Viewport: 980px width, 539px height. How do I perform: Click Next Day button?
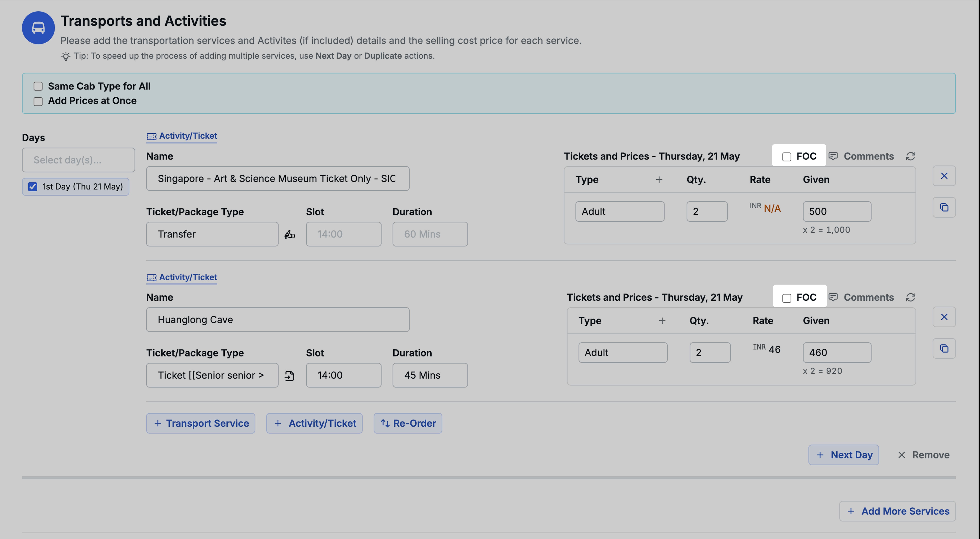click(843, 455)
